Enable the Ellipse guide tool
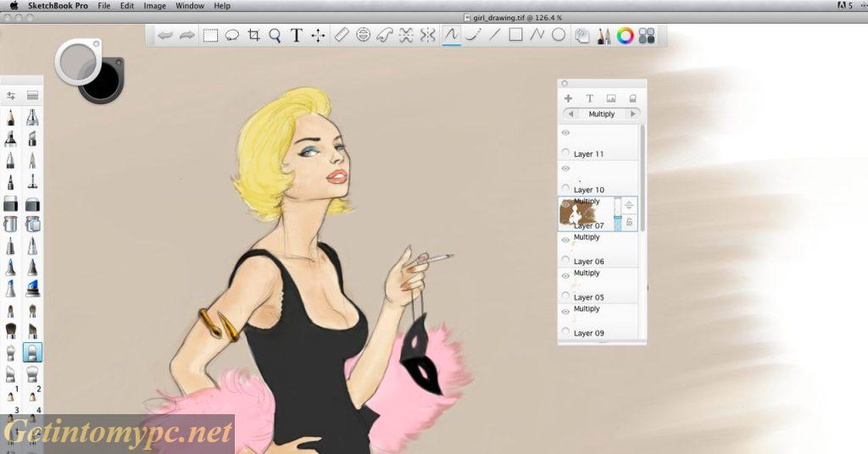This screenshot has height=454, width=868. 363,36
